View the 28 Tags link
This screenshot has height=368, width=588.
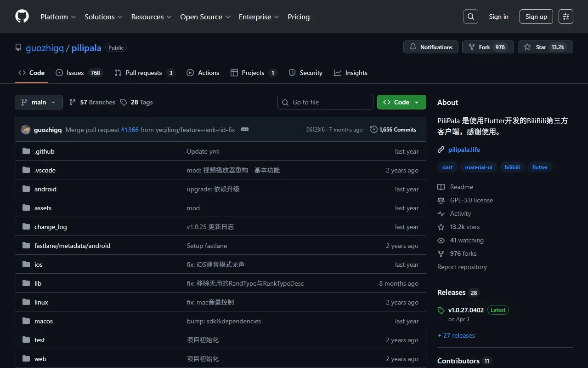137,102
